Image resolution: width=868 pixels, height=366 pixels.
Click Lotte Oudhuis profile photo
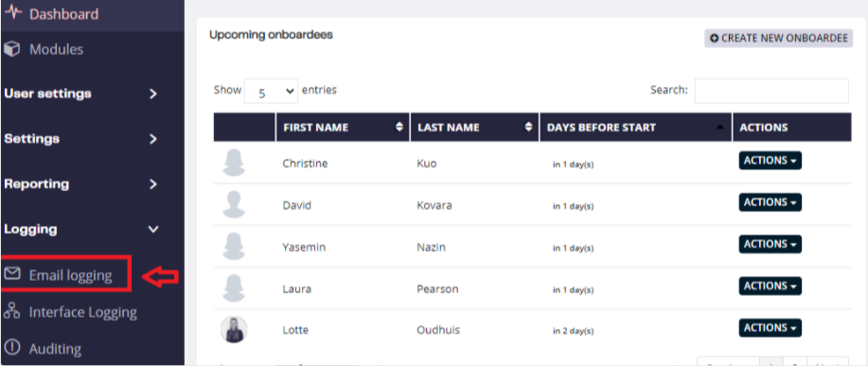coord(234,330)
